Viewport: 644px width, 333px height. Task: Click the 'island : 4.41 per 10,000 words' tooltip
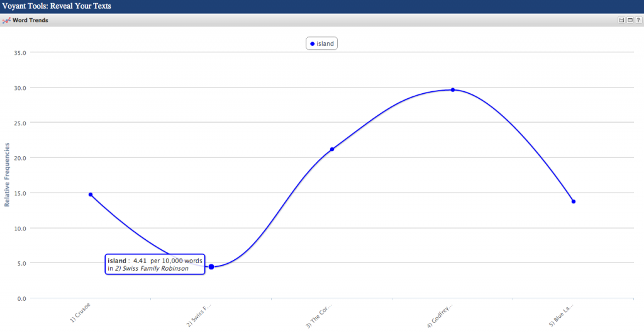tap(155, 264)
